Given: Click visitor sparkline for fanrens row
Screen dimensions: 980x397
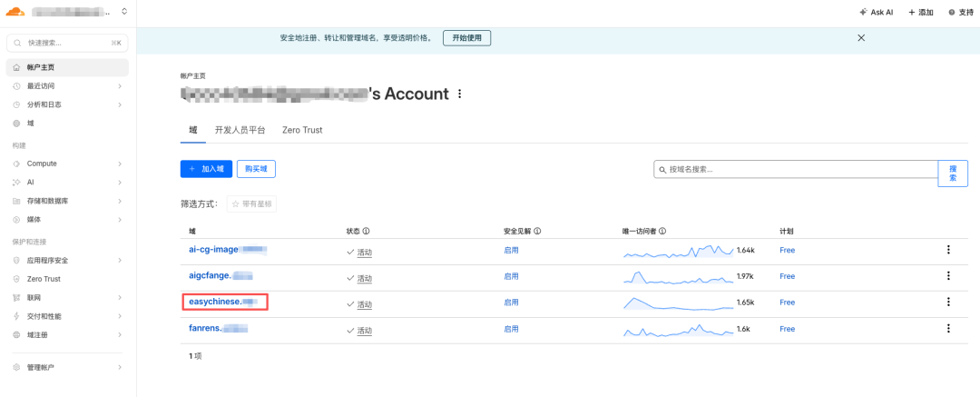Looking at the screenshot, I should (678, 330).
